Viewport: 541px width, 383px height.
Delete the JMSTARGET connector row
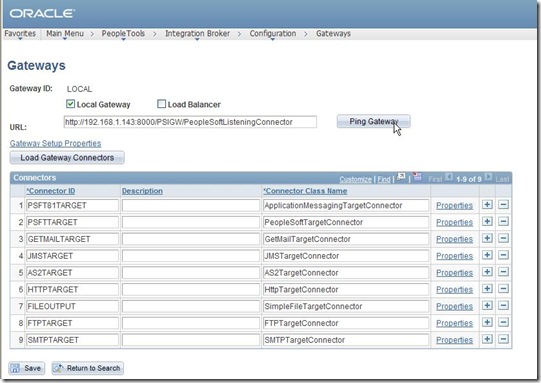pos(503,255)
